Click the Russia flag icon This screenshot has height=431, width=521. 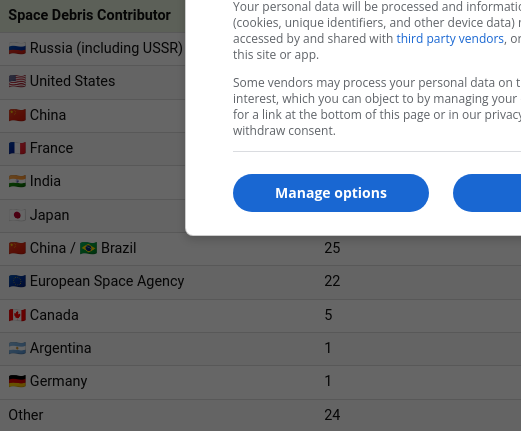[17, 49]
